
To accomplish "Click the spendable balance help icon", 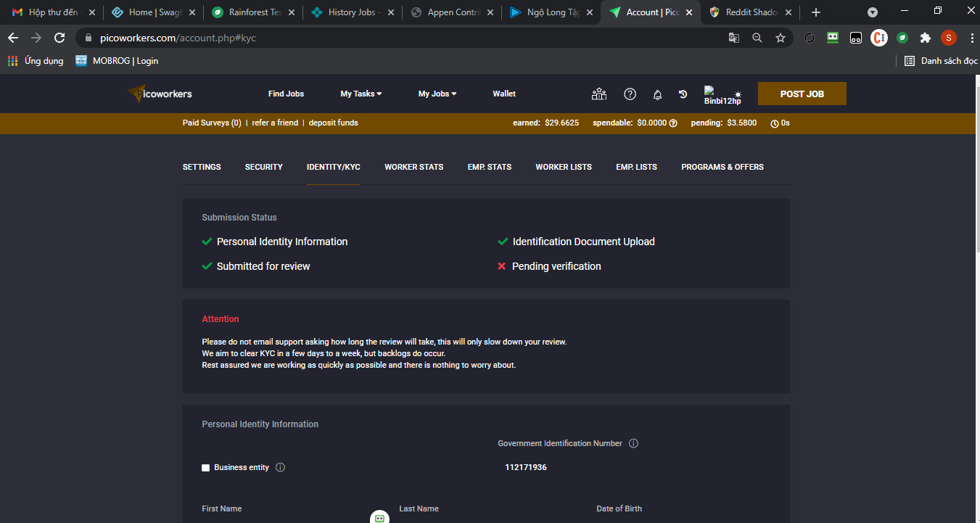I will click(x=673, y=123).
